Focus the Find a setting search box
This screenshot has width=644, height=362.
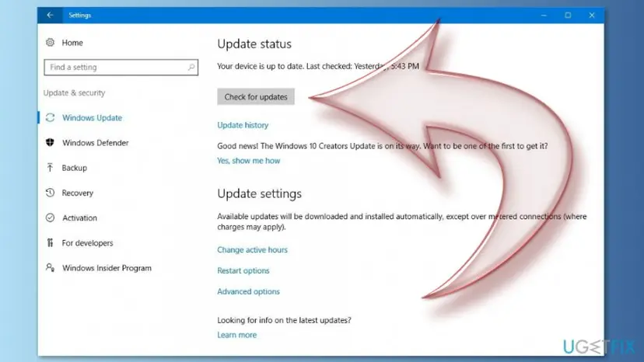[x=121, y=68]
